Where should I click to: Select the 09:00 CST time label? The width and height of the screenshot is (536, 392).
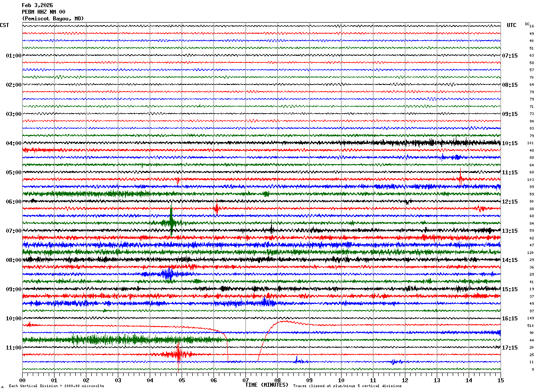coord(14,289)
